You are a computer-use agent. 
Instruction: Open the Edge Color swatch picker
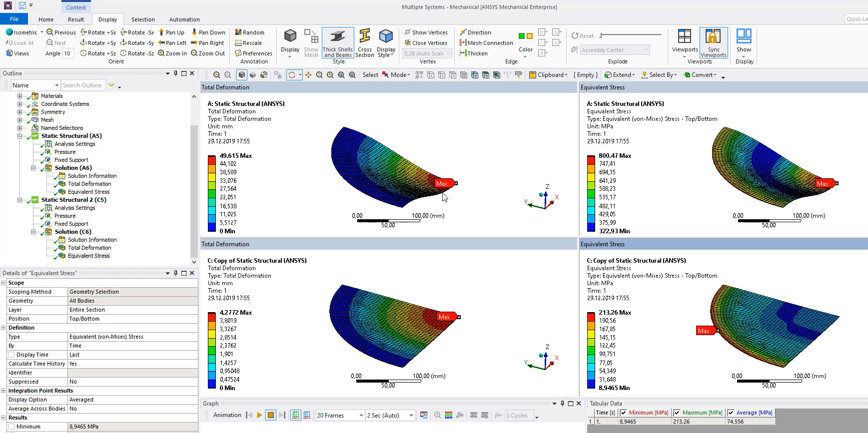tap(526, 43)
